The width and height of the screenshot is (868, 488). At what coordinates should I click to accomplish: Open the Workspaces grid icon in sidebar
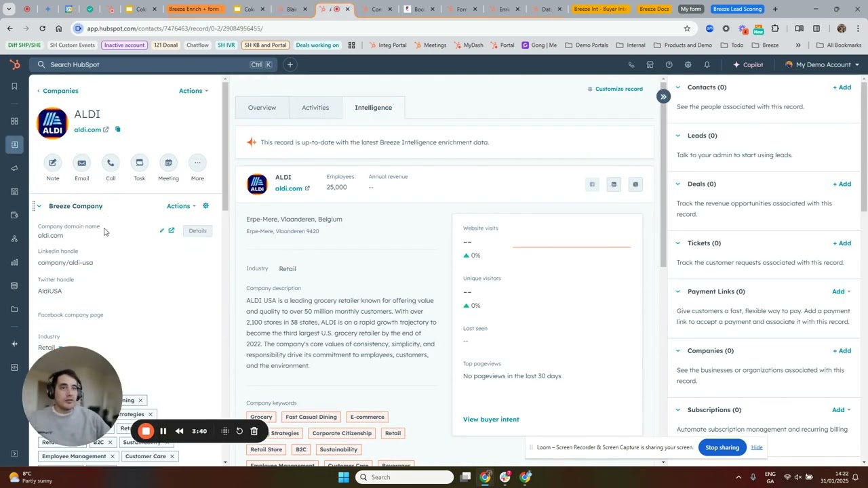tap(14, 121)
